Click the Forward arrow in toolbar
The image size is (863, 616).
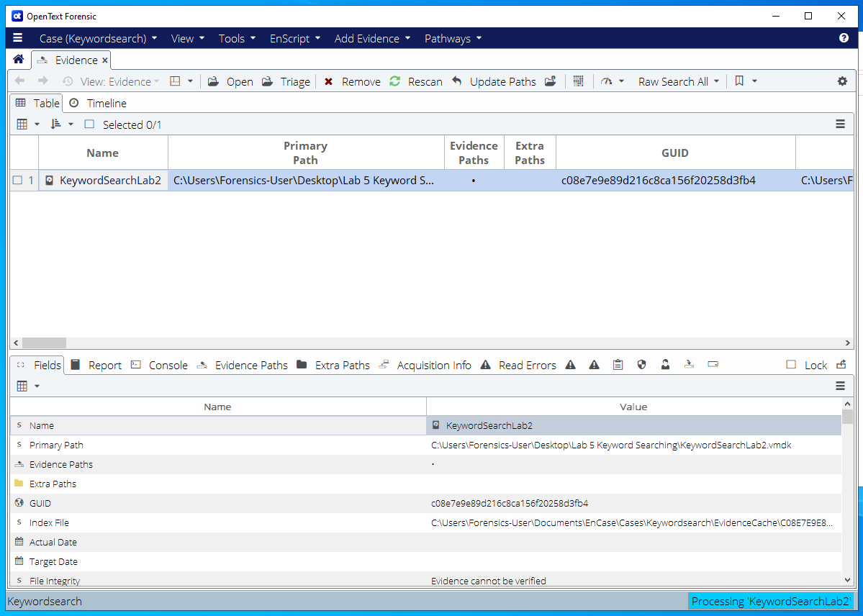(x=43, y=81)
